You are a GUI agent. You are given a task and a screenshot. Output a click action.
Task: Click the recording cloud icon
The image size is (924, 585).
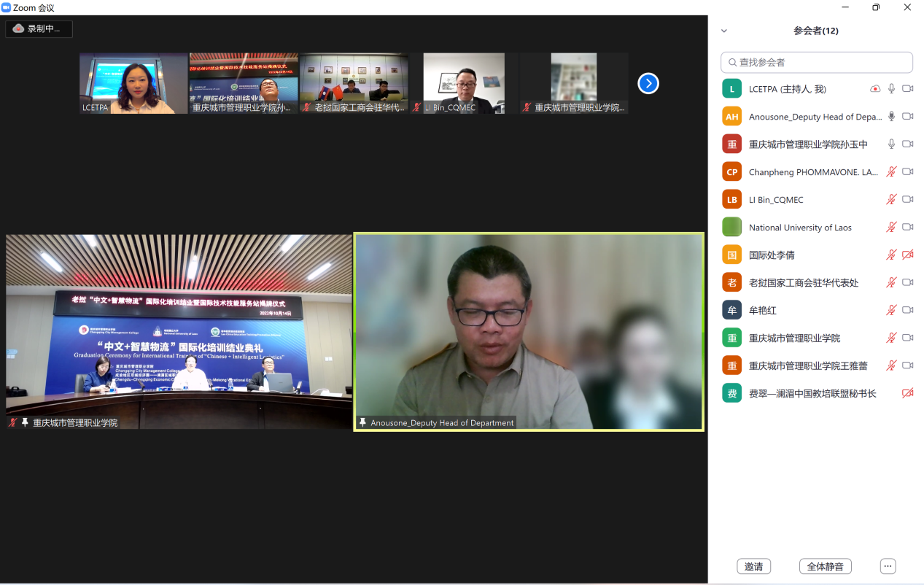click(x=19, y=29)
